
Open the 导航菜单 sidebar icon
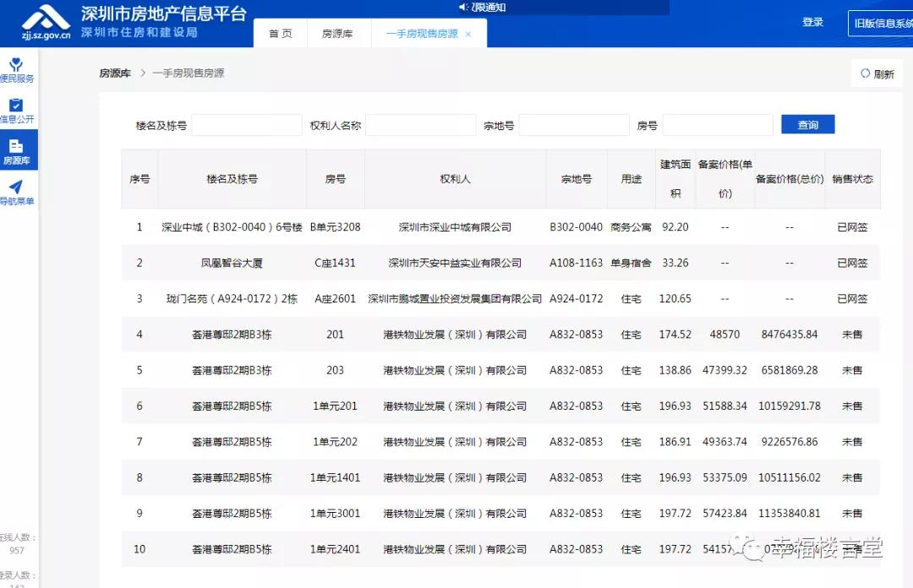pos(16,193)
